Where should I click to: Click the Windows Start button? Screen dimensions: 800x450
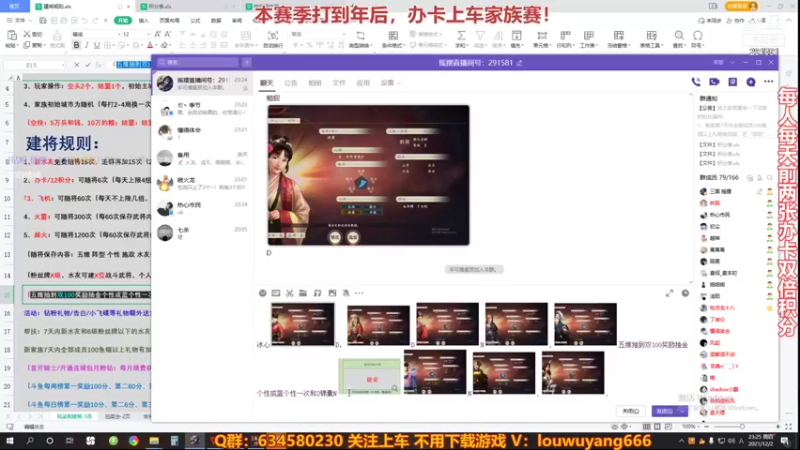point(10,441)
